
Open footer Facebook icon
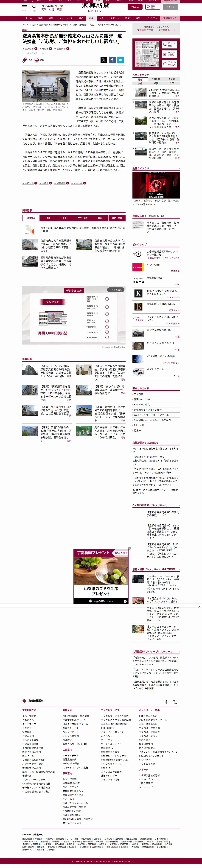166,702
